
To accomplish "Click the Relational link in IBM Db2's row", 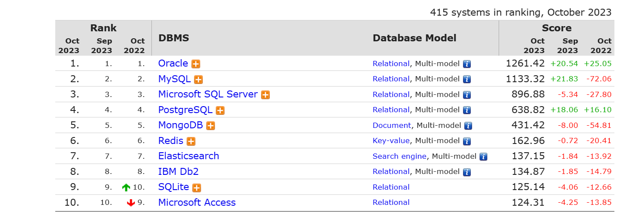I will [x=391, y=172].
